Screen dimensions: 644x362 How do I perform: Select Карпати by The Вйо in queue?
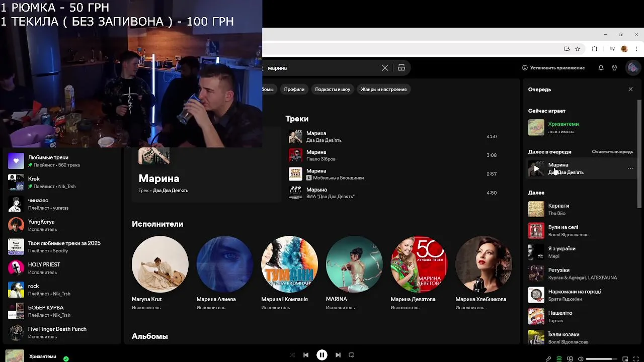[581, 209]
